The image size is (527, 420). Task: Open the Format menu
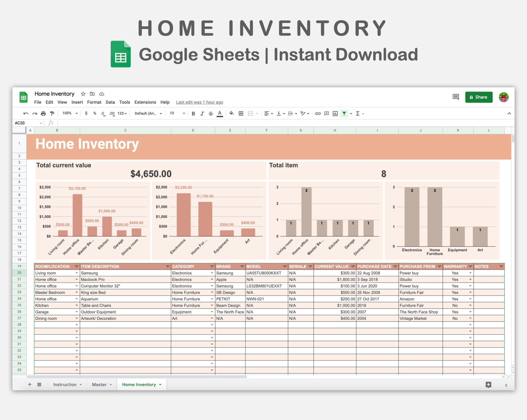tap(94, 102)
